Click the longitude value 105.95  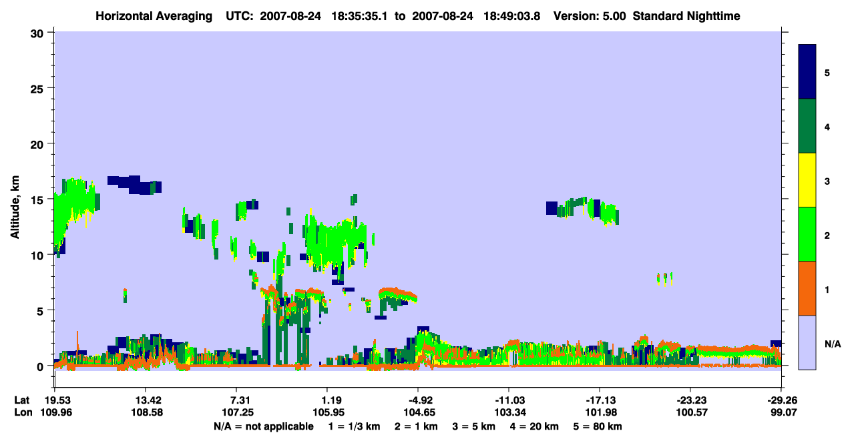(327, 413)
